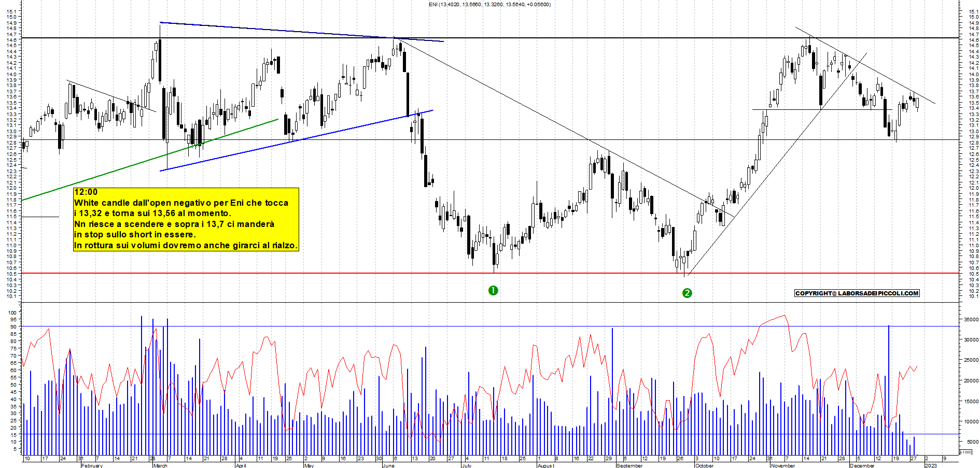Click the ENI price title header text

coord(489,5)
